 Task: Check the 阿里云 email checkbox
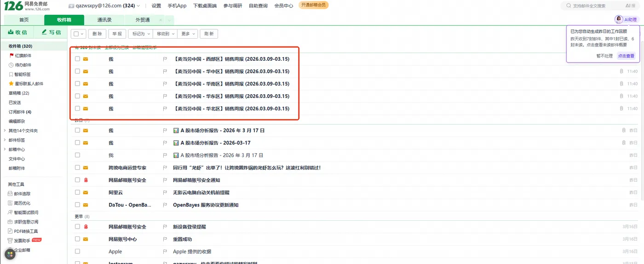click(x=78, y=193)
